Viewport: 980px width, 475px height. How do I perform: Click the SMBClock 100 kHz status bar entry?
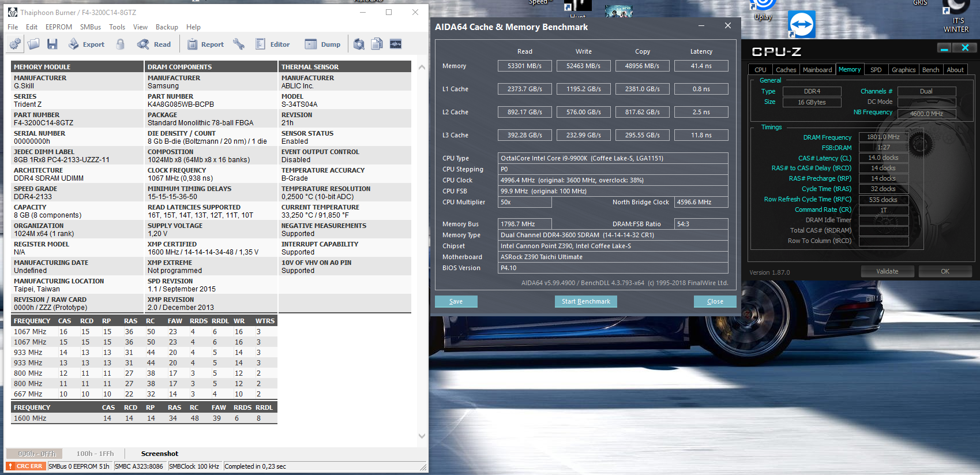tap(194, 466)
